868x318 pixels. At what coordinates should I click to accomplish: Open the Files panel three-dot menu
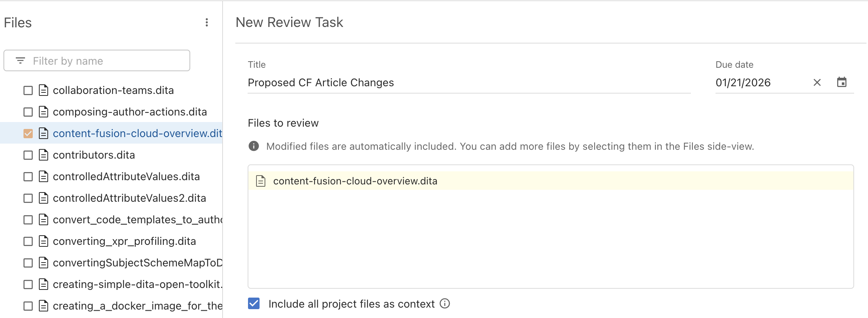207,22
